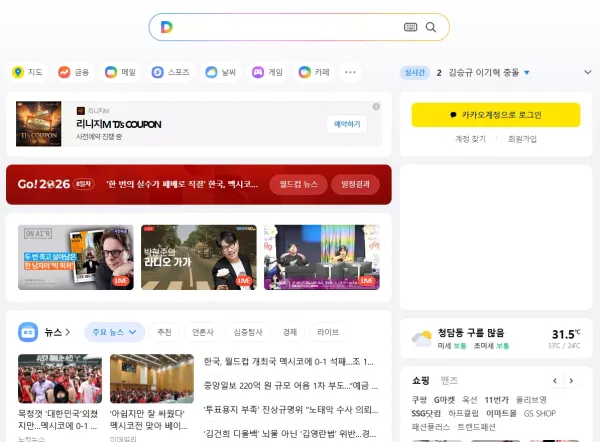Viewport: 600px width, 442px height.
Task: Switch to the 언론사 news tab
Action: pyautogui.click(x=203, y=332)
